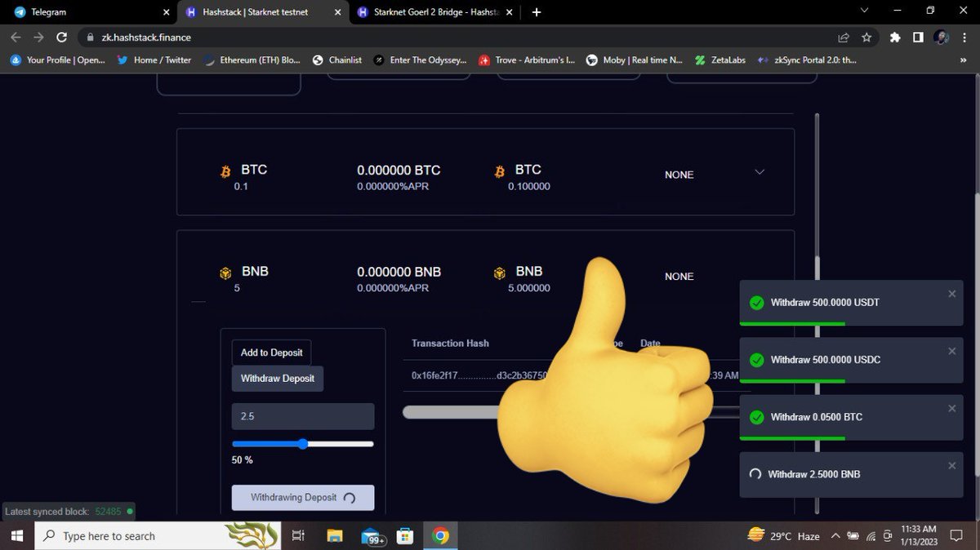This screenshot has width=980, height=550.
Task: Click the Withdraw 2.5000 BNB toast text
Action: (813, 474)
